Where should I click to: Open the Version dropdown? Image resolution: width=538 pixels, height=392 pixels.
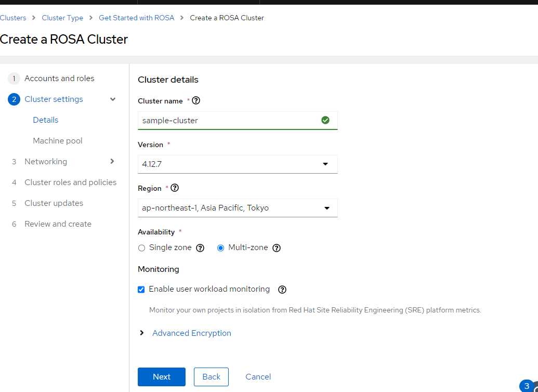tap(238, 164)
